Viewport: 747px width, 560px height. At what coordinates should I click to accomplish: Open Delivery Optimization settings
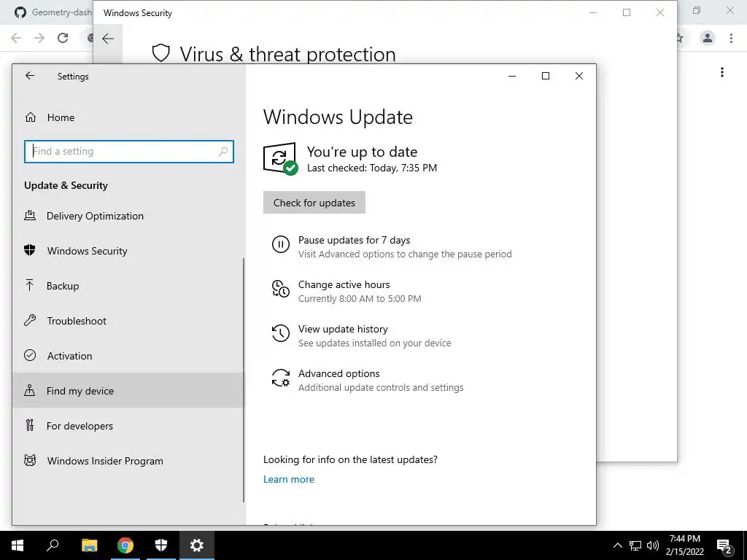(x=128, y=216)
